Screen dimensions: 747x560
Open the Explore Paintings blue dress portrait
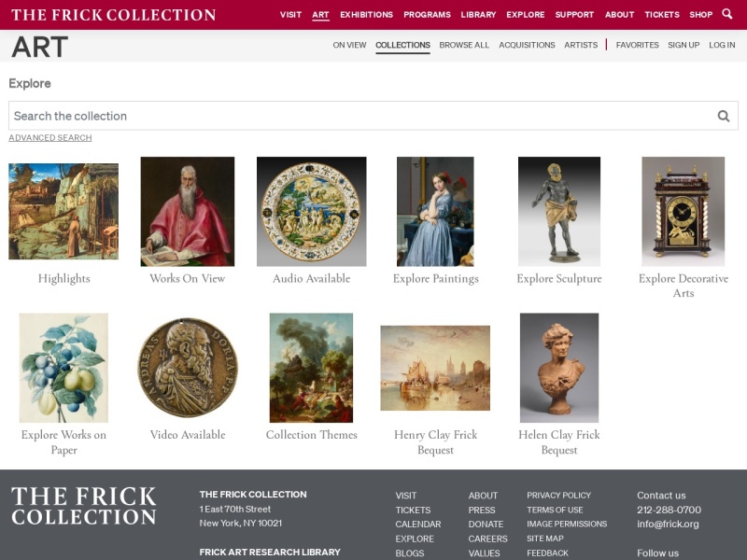[435, 212]
